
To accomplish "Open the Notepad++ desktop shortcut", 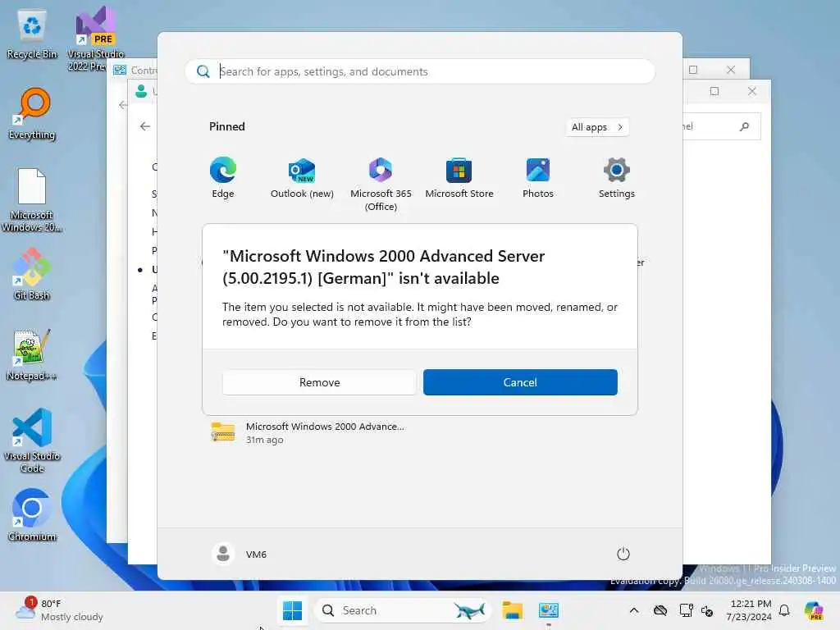I will point(32,354).
